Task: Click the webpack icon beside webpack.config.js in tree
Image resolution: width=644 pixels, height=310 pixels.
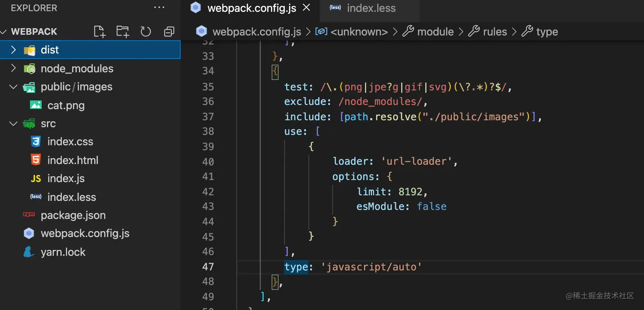Action: [x=29, y=234]
